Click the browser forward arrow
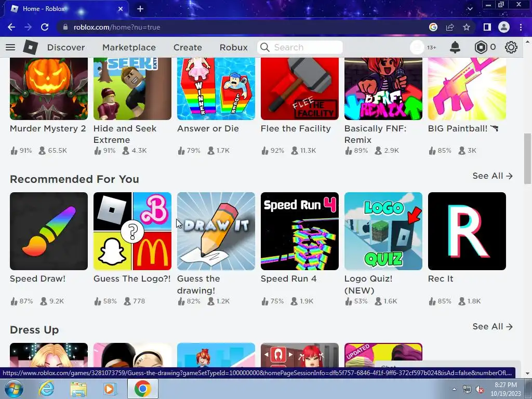Image resolution: width=532 pixels, height=399 pixels. [x=28, y=27]
